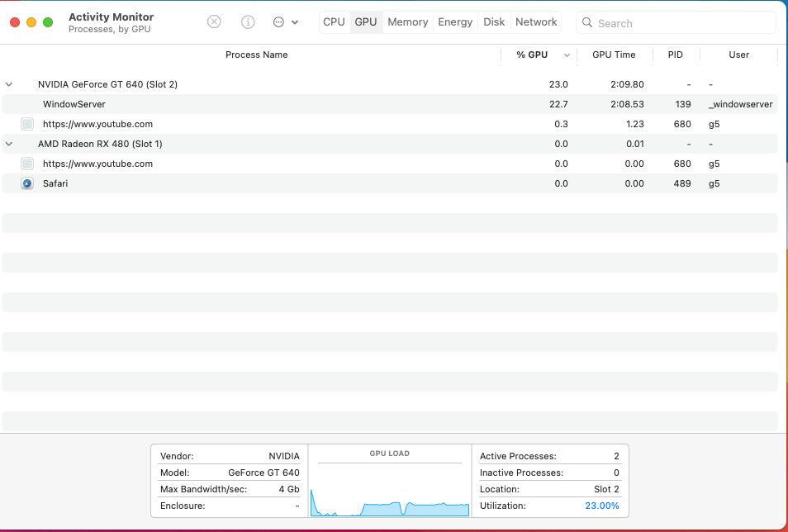Viewport: 788px width, 532px height.
Task: Click the Active Processes count
Action: pyautogui.click(x=616, y=456)
